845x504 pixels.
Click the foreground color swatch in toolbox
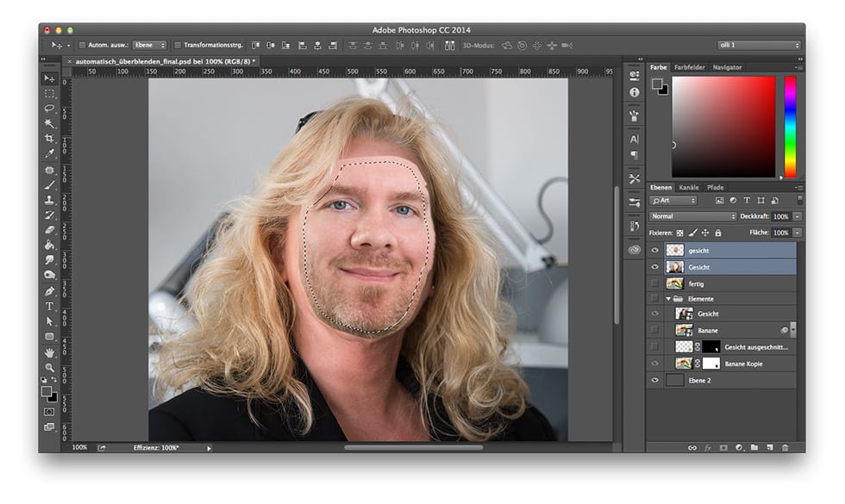[47, 391]
